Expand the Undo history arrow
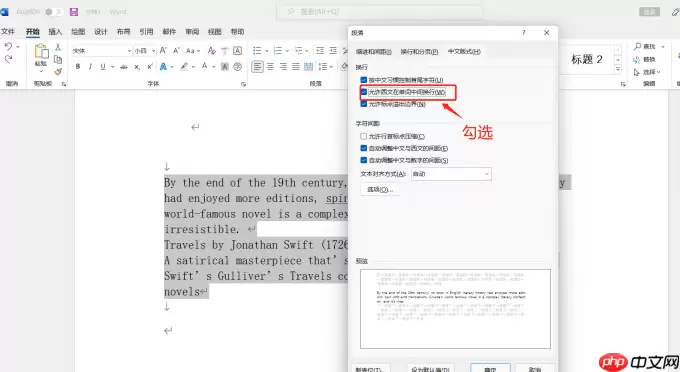 18,46
